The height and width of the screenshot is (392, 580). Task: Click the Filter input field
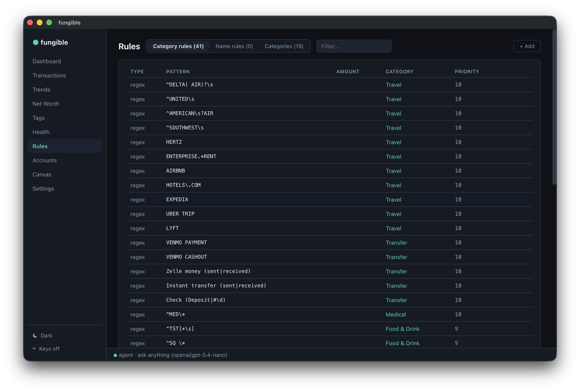(354, 46)
